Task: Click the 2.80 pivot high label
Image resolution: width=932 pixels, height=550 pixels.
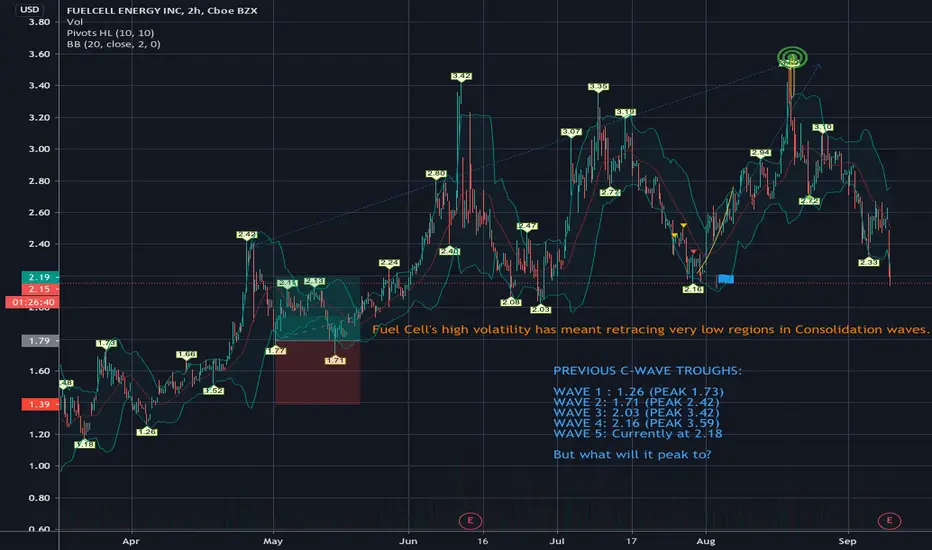Action: (x=436, y=174)
